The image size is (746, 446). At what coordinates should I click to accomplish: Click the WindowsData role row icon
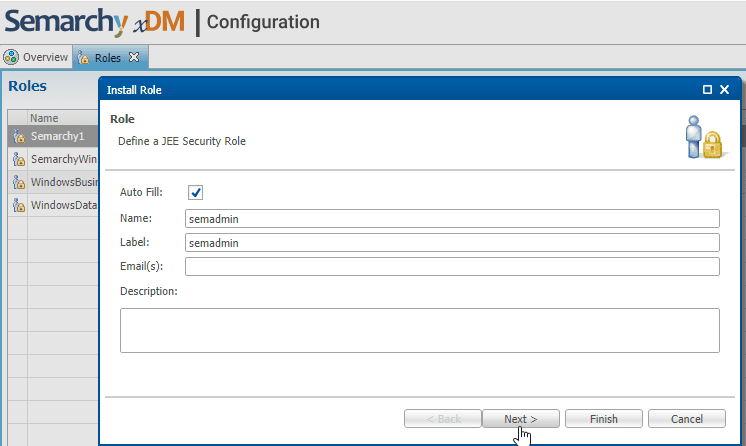tap(18, 206)
